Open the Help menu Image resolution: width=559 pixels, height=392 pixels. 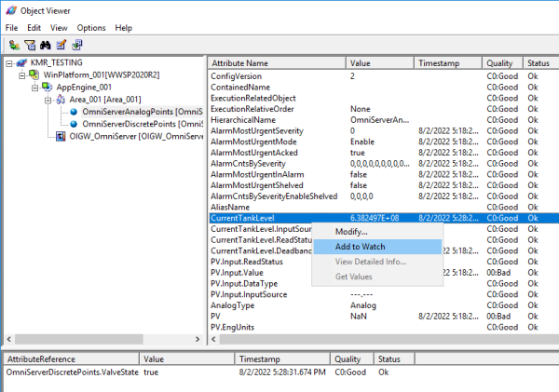123,28
